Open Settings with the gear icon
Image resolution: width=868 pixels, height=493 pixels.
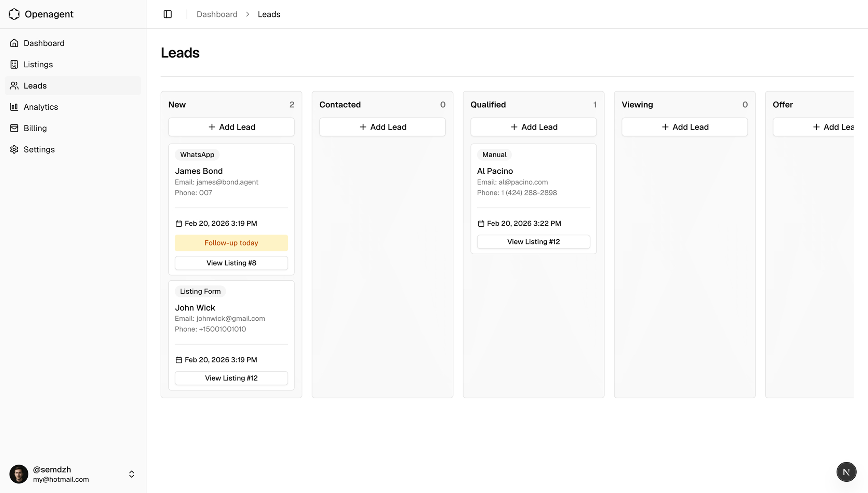coord(14,149)
